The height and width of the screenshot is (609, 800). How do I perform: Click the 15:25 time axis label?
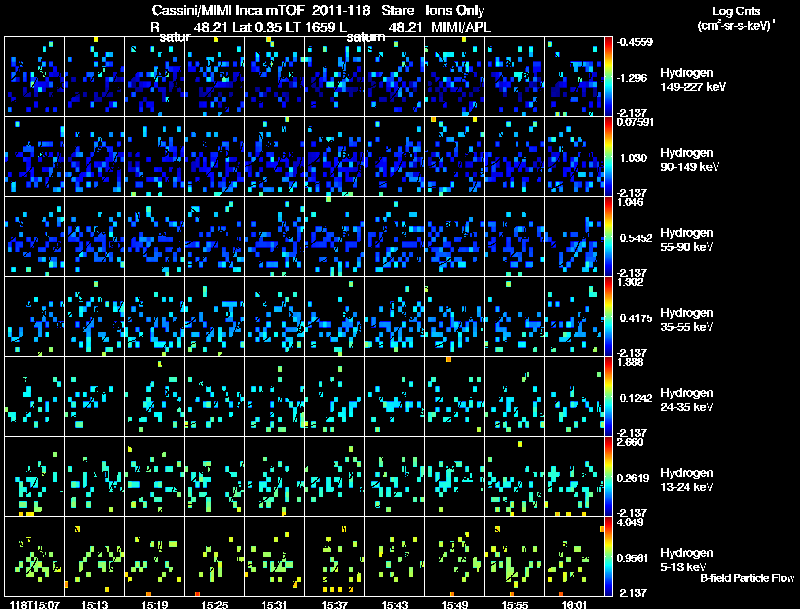214,605
